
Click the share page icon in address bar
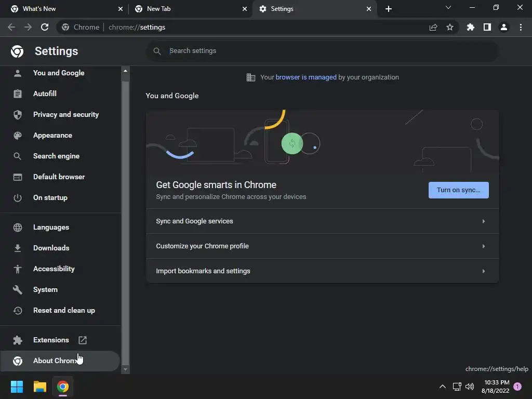tap(433, 27)
